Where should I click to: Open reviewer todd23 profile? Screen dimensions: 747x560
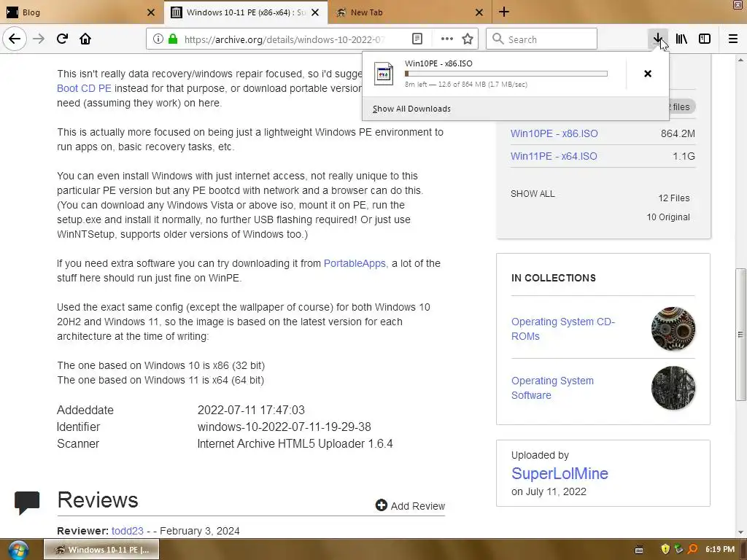pyautogui.click(x=127, y=531)
